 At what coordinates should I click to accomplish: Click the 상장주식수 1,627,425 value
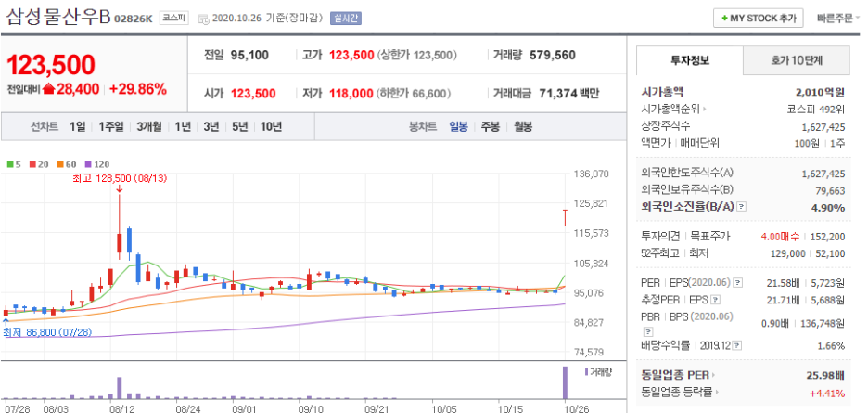click(x=823, y=126)
